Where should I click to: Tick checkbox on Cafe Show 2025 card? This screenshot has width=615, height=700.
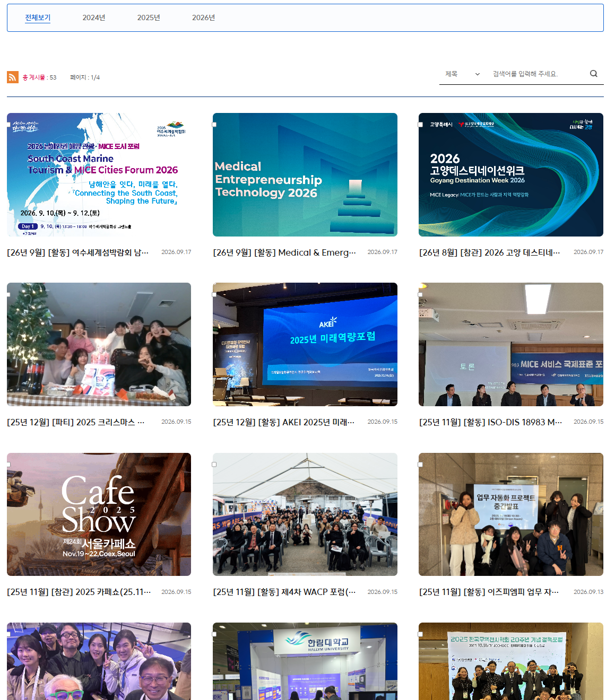(8, 465)
